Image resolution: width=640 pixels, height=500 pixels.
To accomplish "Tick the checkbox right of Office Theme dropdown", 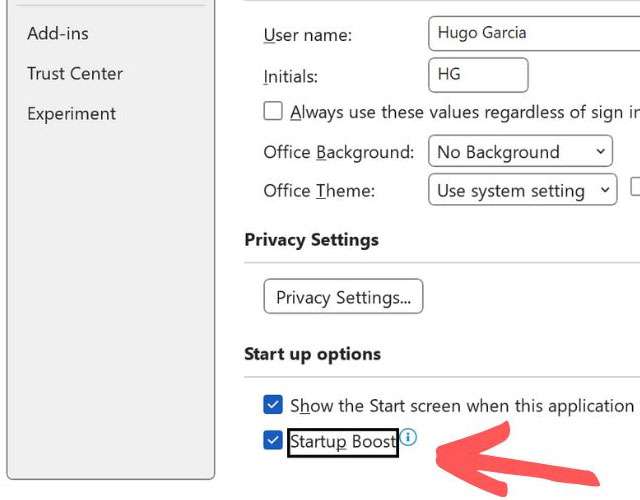I will pos(636,187).
